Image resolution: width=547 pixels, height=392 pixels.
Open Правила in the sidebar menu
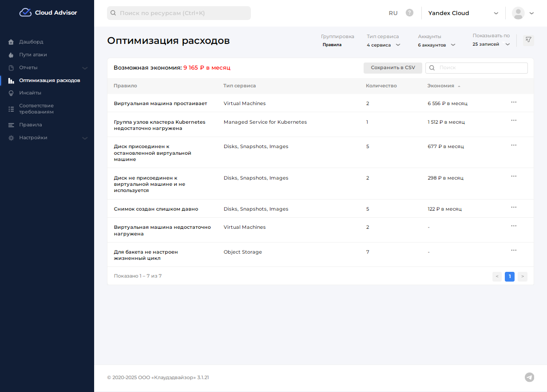coord(30,125)
